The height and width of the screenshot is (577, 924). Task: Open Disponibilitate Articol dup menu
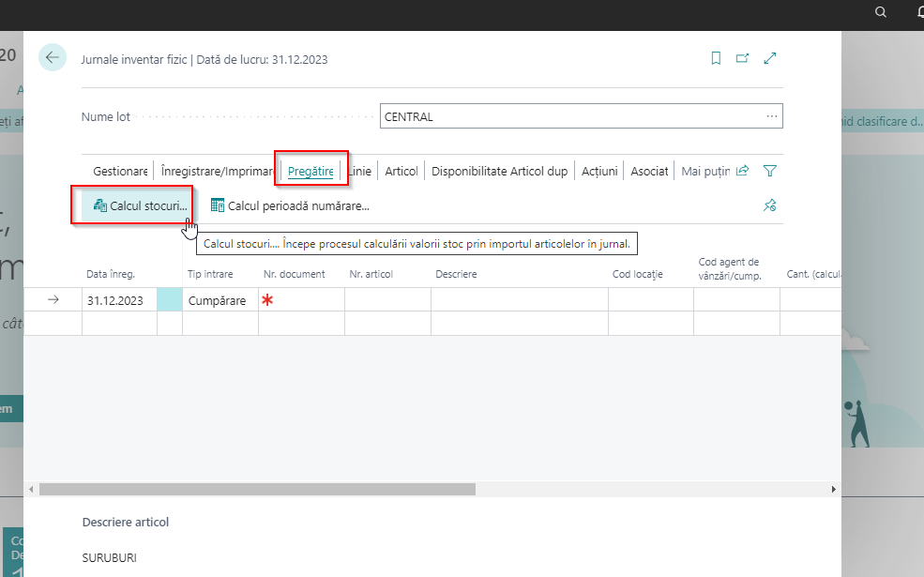(500, 171)
